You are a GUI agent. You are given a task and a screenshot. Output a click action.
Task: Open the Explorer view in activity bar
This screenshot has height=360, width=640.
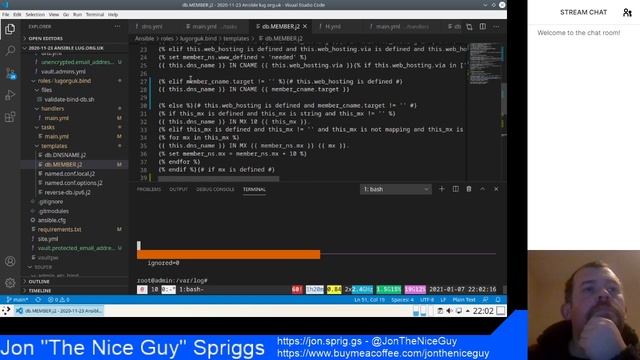point(10,29)
